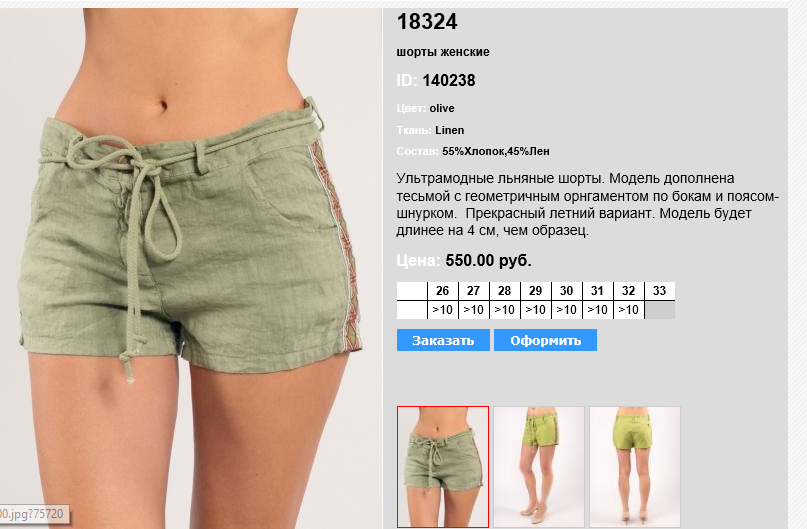
Task: Choose size 29 column header
Action: (x=535, y=291)
